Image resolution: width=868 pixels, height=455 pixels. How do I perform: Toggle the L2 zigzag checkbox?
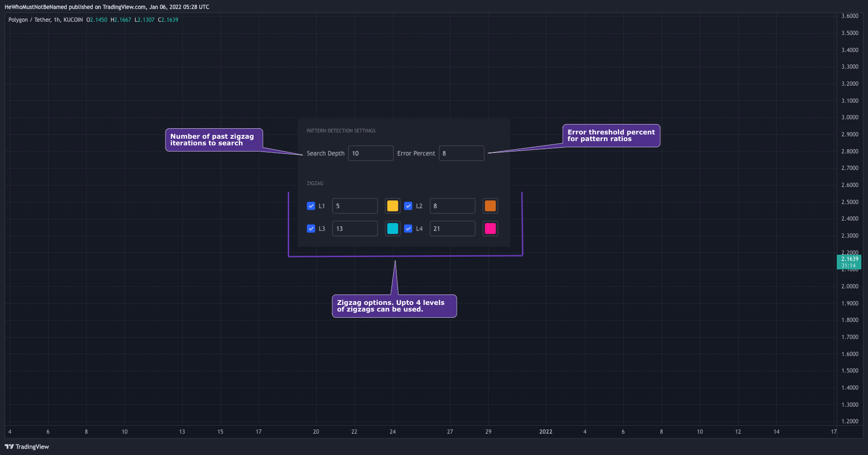coord(408,206)
